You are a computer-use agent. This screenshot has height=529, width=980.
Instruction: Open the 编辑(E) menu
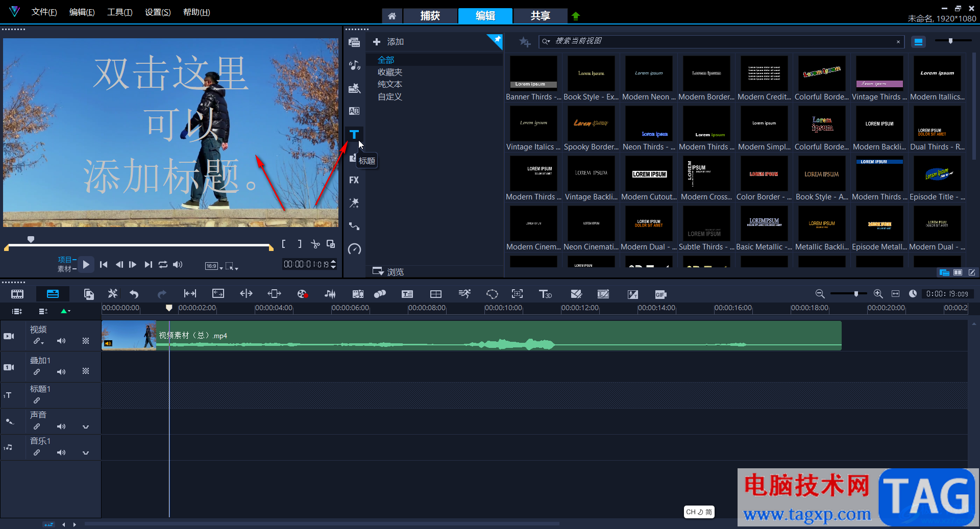pyautogui.click(x=82, y=12)
